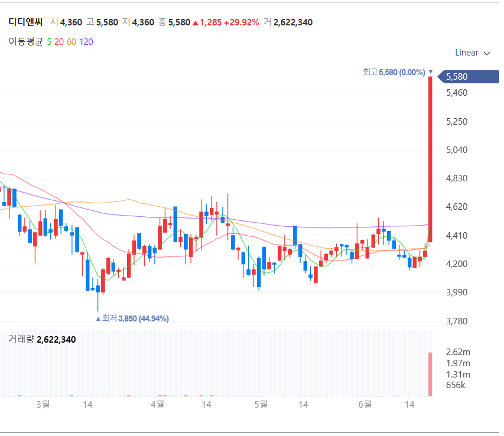The image size is (504, 436).
Task: Click the 3월 date axis label
Action: pos(43,404)
